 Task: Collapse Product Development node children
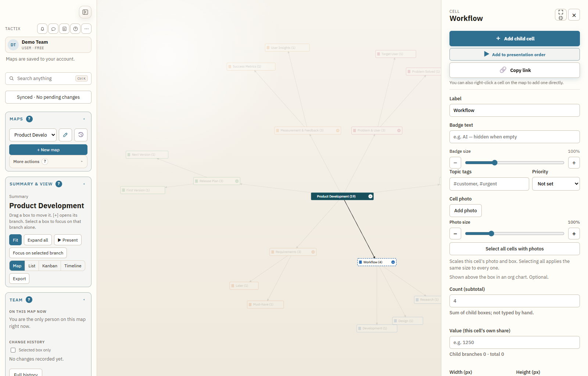[370, 196]
